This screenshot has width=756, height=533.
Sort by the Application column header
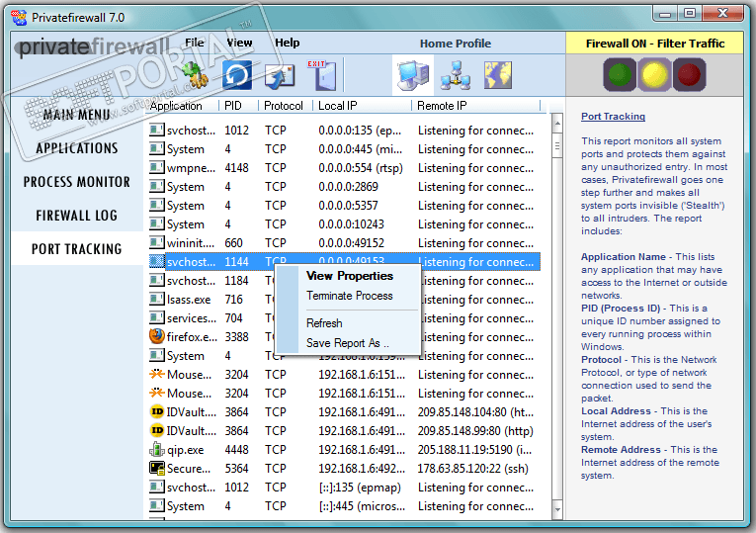[x=182, y=106]
